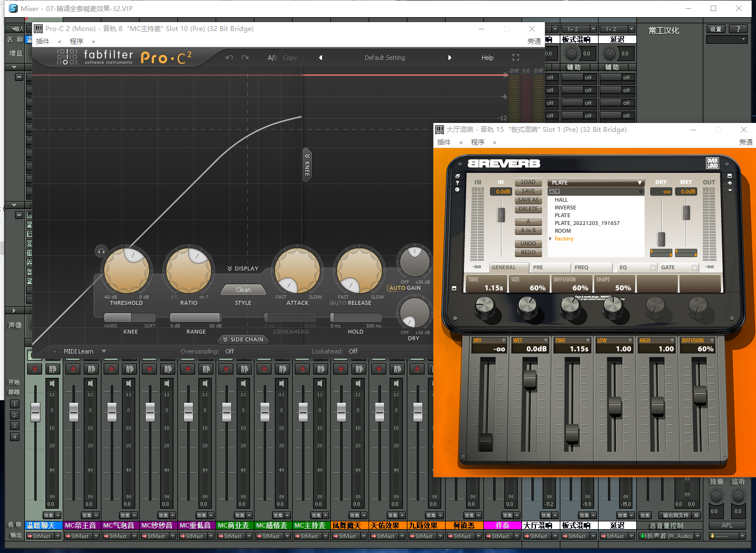Open the MIDI Learn dropdown arrow

coord(104,351)
